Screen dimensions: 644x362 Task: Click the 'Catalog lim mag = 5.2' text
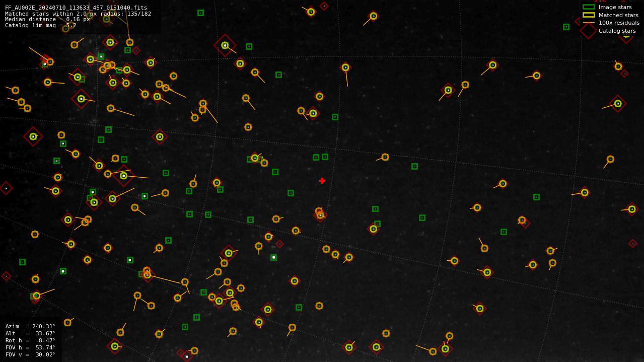coord(41,25)
